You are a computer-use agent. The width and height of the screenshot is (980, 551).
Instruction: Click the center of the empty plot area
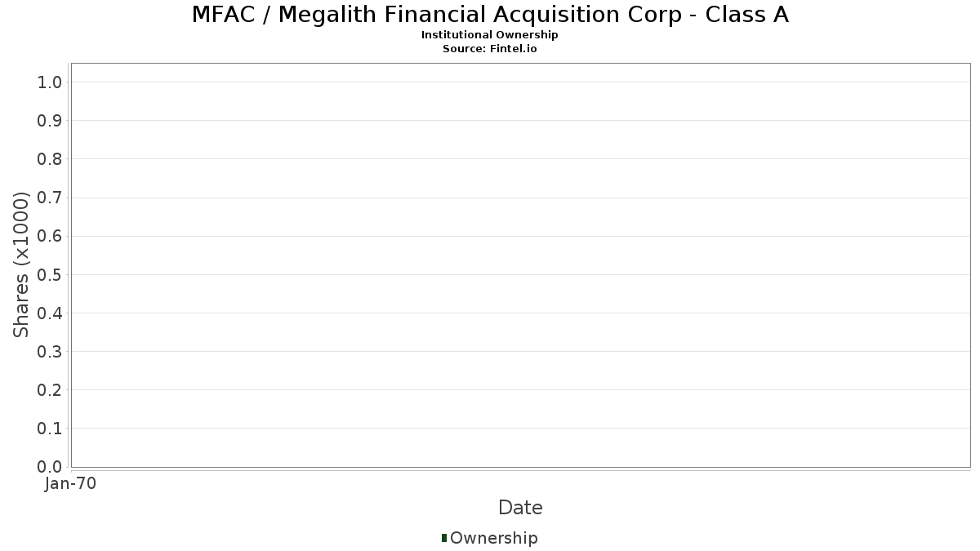(x=520, y=265)
